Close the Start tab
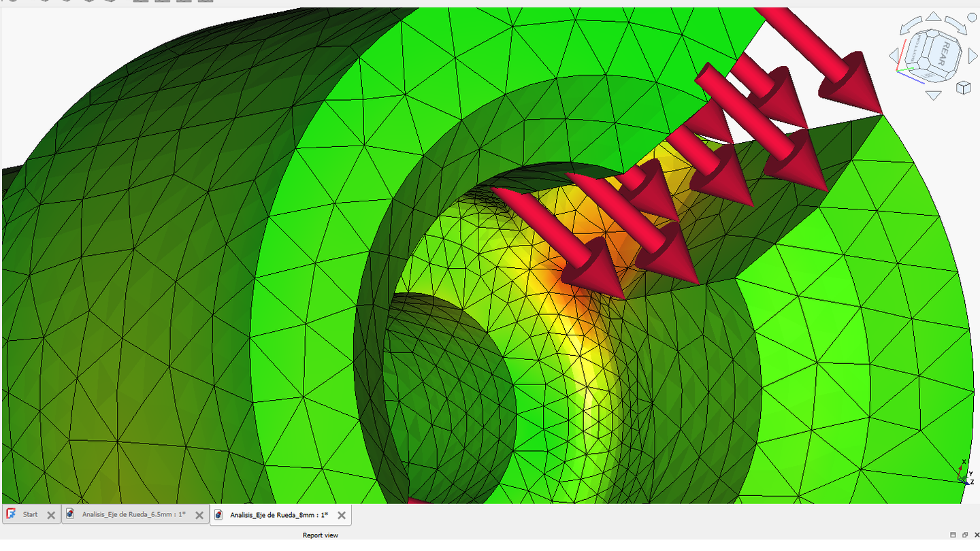 pos(51,515)
